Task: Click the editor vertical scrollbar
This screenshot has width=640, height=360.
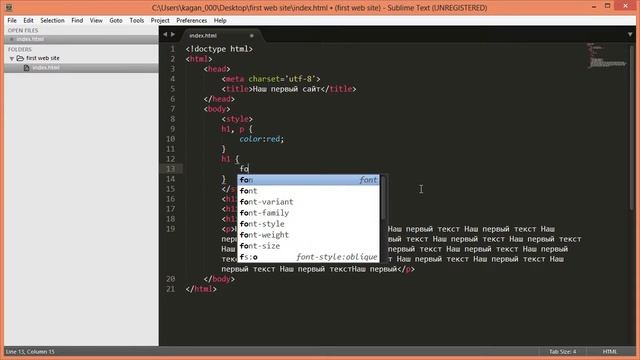Action: click(x=632, y=127)
